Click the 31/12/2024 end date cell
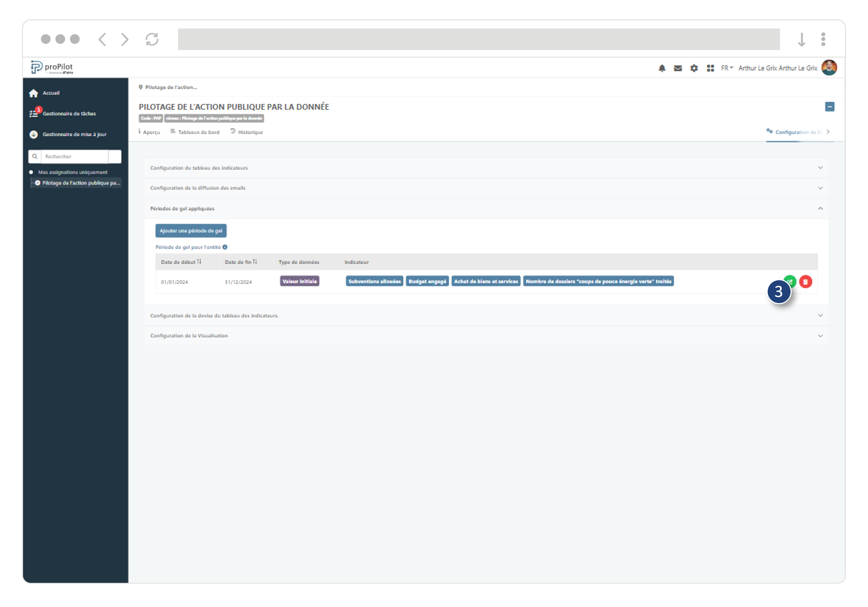The height and width of the screenshot is (607, 868). [238, 282]
